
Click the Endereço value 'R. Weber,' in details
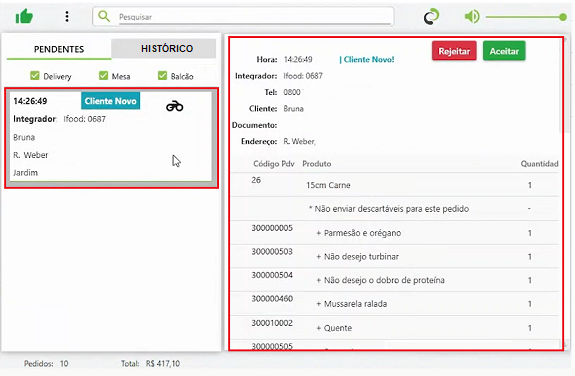click(299, 141)
